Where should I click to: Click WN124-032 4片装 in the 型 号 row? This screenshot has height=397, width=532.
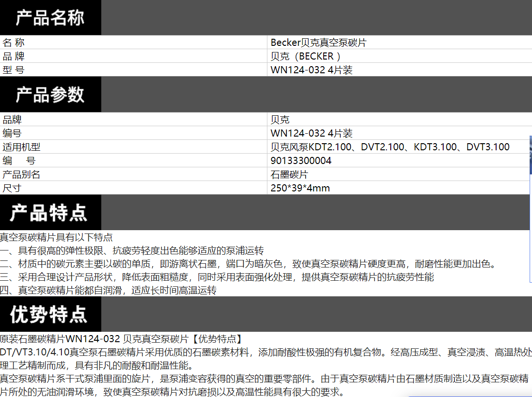(311, 70)
